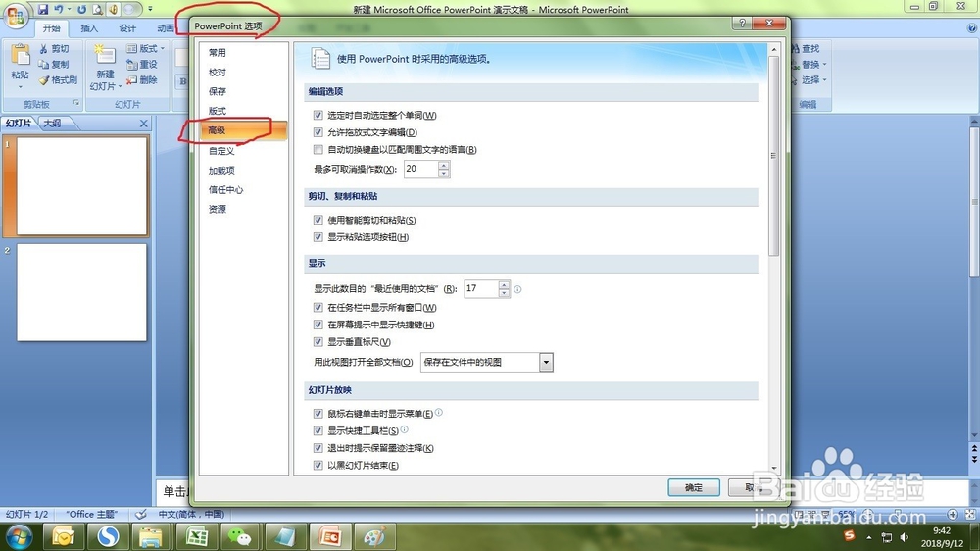Open the 用此视图打开全部文档 dropdown
Image resolution: width=980 pixels, height=551 pixels.
(546, 362)
